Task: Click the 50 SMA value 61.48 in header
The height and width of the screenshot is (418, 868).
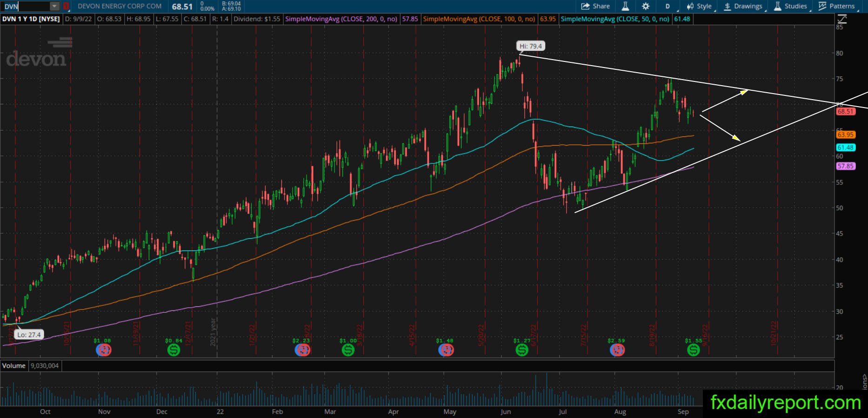Action: pyautogui.click(x=682, y=19)
